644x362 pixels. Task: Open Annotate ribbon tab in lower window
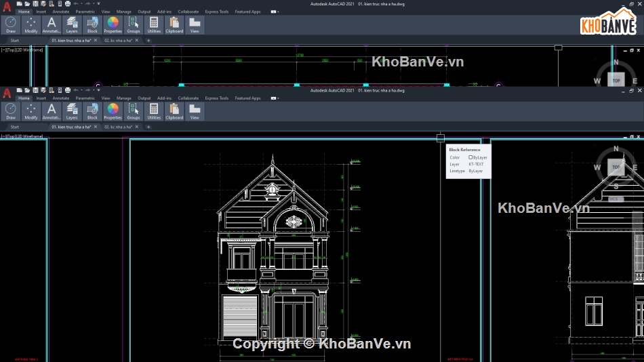pos(61,98)
